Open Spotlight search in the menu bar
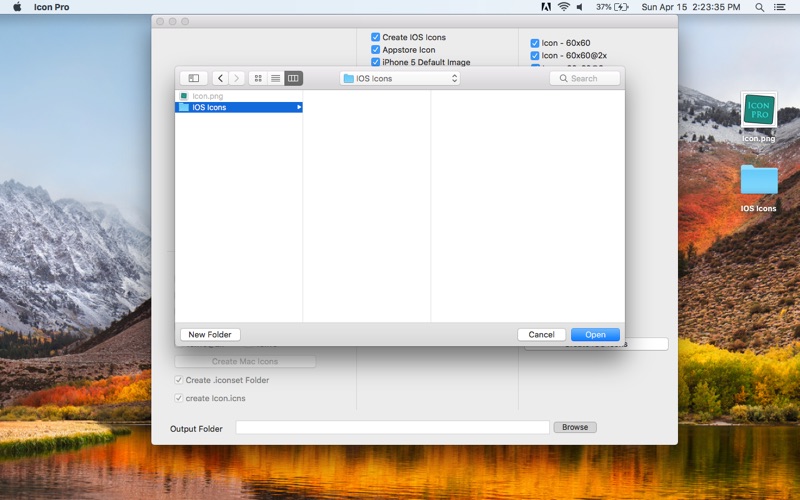 pos(759,7)
